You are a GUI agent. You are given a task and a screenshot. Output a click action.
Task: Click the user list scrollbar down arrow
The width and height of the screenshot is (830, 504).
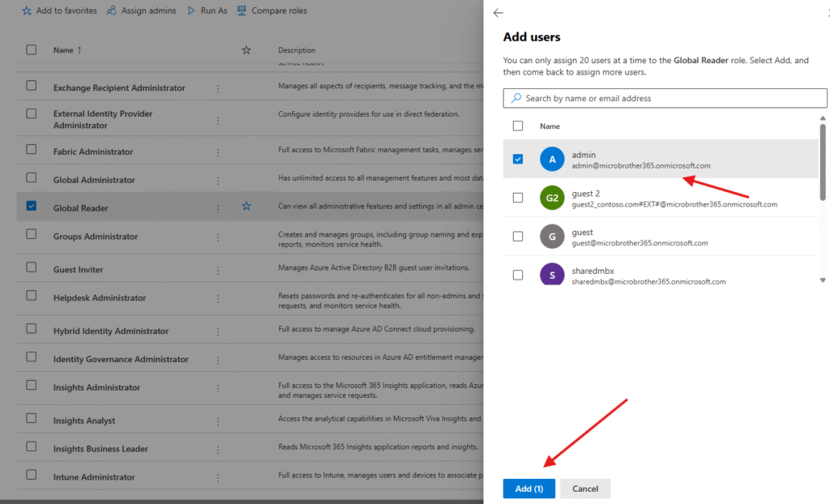point(823,280)
